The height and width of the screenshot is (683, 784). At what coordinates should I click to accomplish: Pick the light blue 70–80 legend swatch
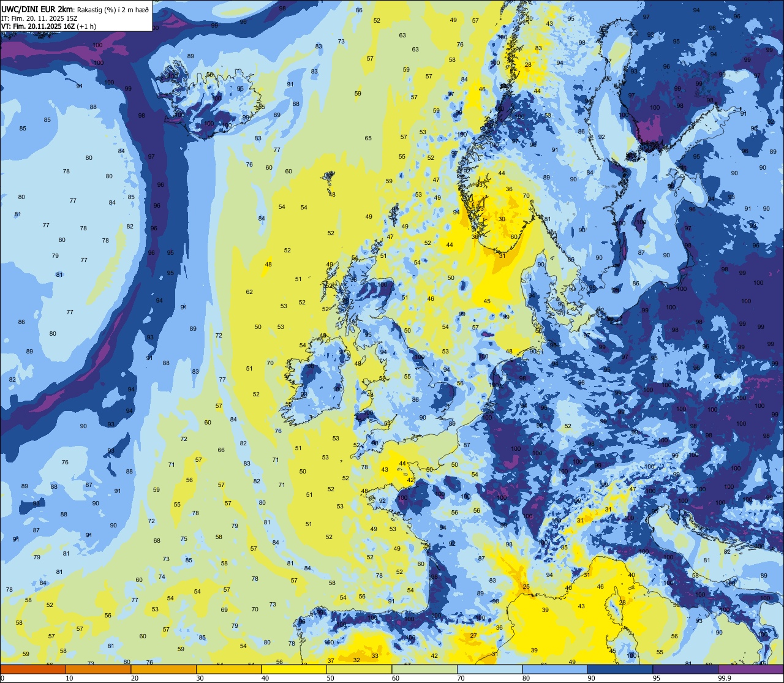(x=489, y=670)
